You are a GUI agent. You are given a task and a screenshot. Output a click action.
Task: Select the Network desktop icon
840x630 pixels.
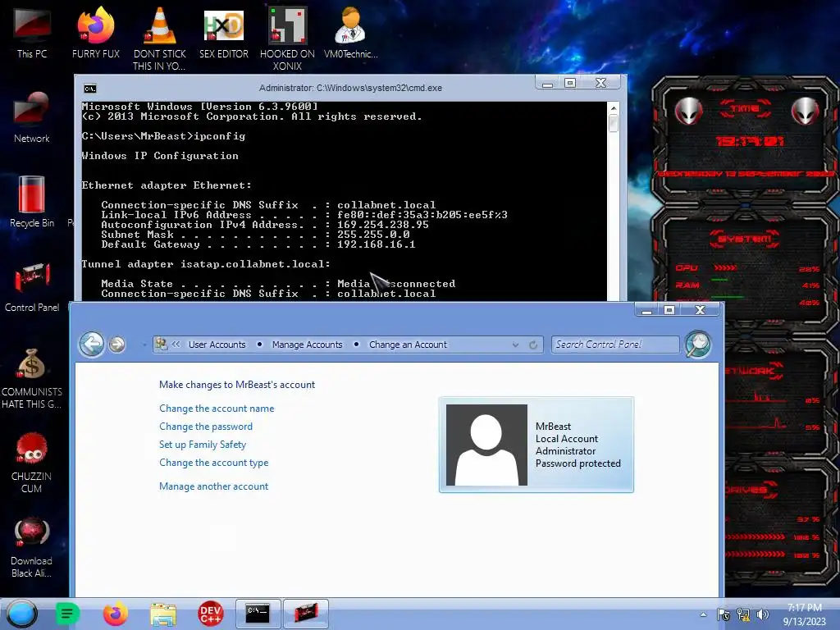coord(32,118)
